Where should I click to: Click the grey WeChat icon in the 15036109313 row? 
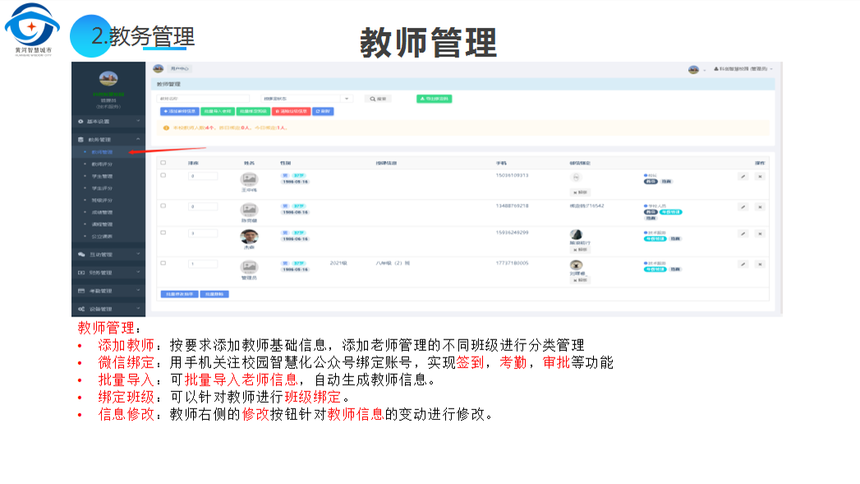(576, 177)
